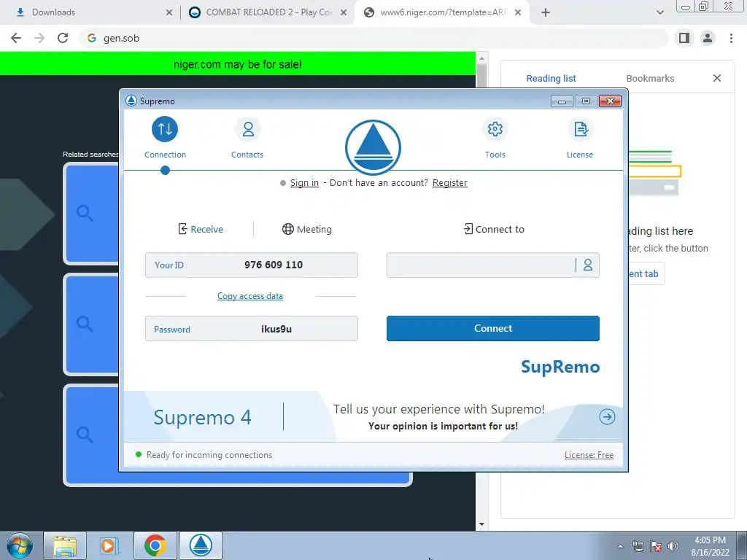Image resolution: width=747 pixels, height=560 pixels.
Task: Click the network icon in the system tray
Action: click(638, 546)
